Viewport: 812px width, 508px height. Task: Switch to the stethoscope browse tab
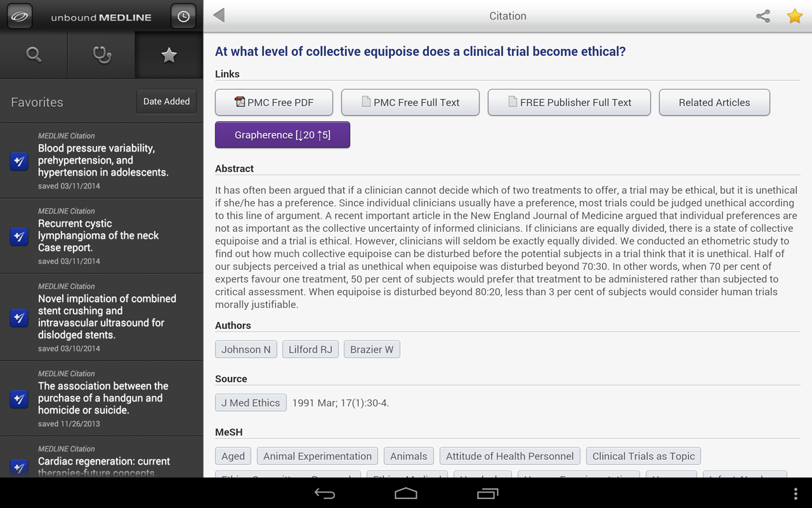[101, 55]
